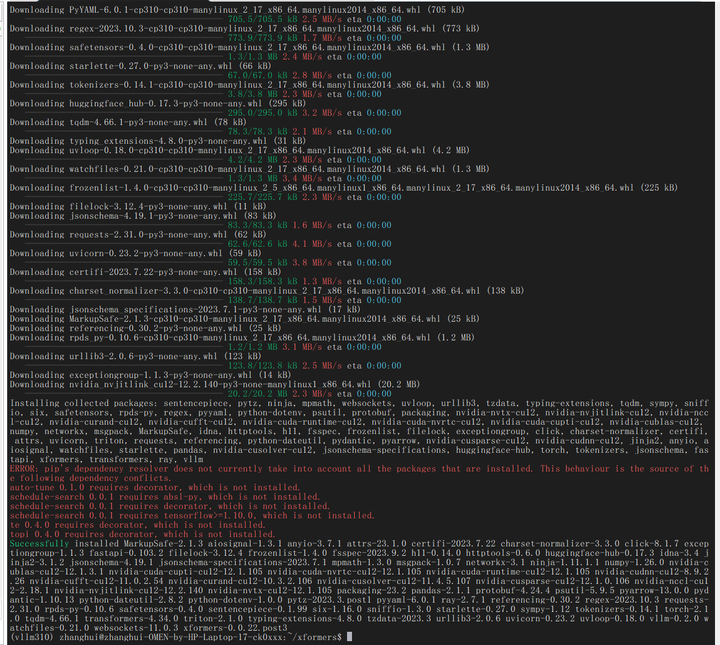
Task: Click the line 'Downloading frozenlist-1.4.0'
Action: 343,188
